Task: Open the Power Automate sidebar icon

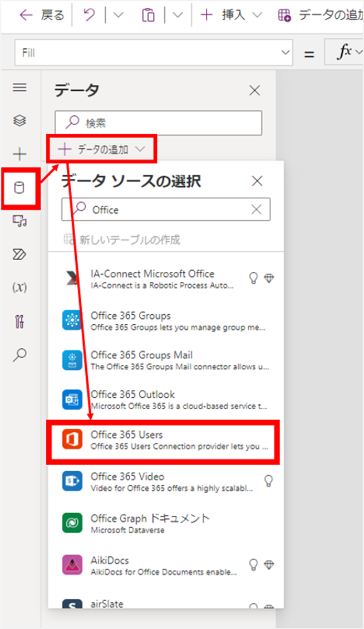Action: [x=19, y=254]
